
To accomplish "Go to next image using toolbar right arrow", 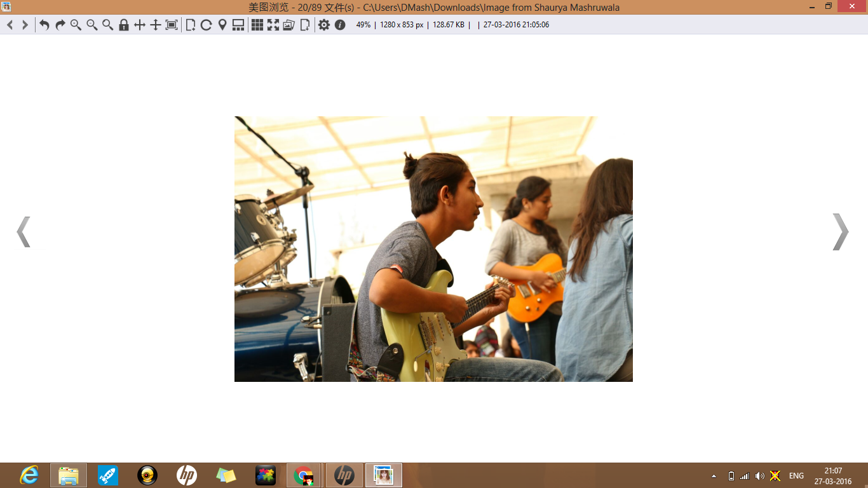I will [25, 25].
